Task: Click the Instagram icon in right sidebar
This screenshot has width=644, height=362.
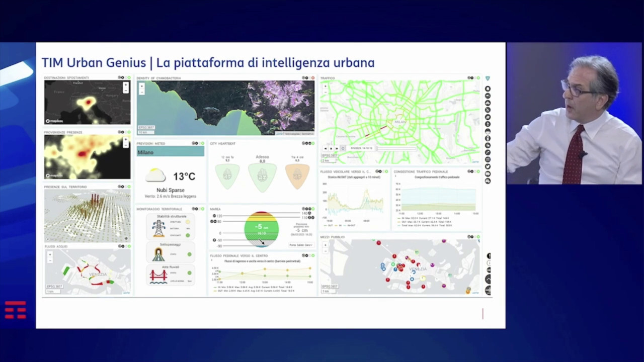Action: pyautogui.click(x=488, y=159)
